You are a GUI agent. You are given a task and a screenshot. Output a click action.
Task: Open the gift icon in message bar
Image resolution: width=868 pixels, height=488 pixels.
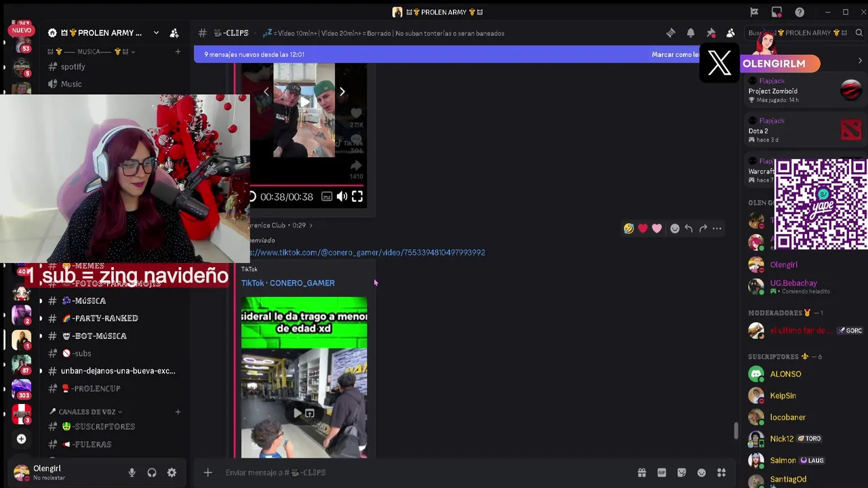click(642, 472)
